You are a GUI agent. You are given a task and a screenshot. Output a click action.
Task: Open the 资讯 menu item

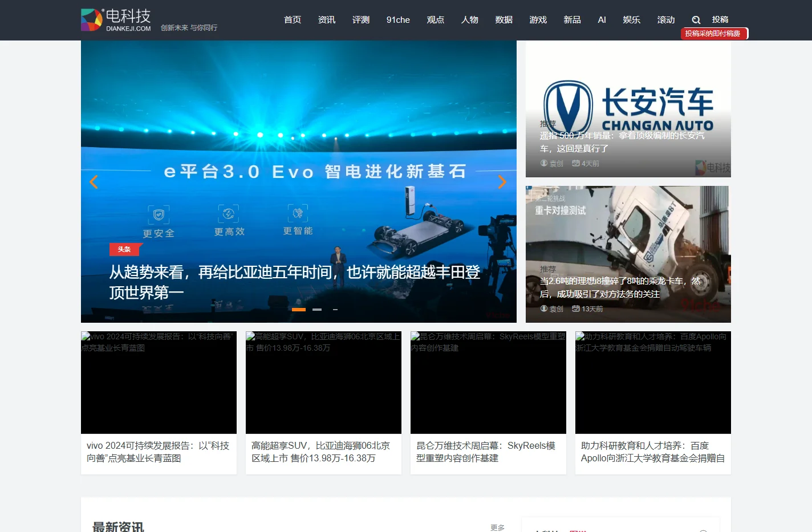click(x=327, y=20)
